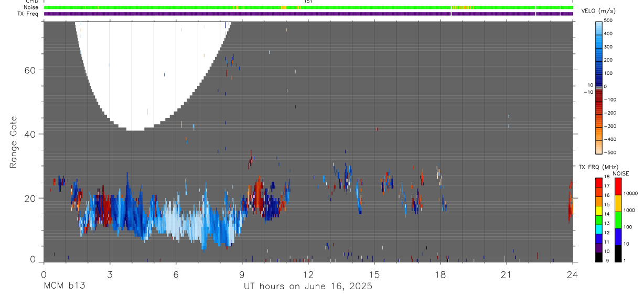644x297 pixels.
Task: Click the 'TX Freq' row label at top
Action: pyautogui.click(x=29, y=14)
